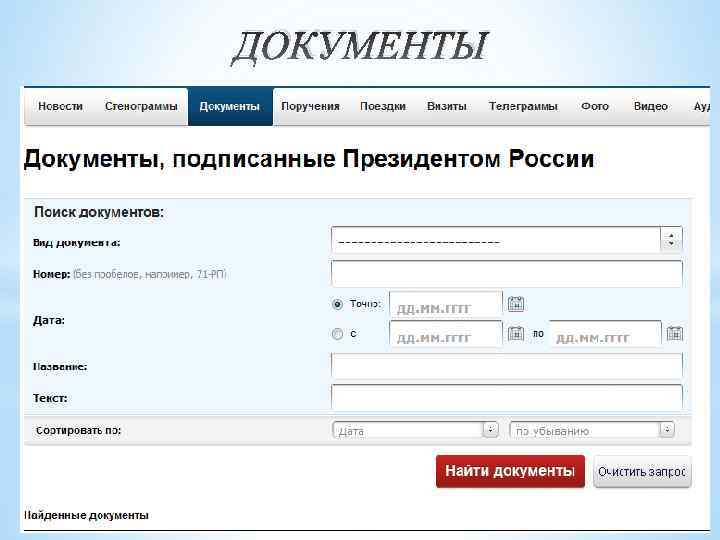The width and height of the screenshot is (720, 540).
Task: Click the red 'Найти документы' button
Action: click(x=510, y=471)
